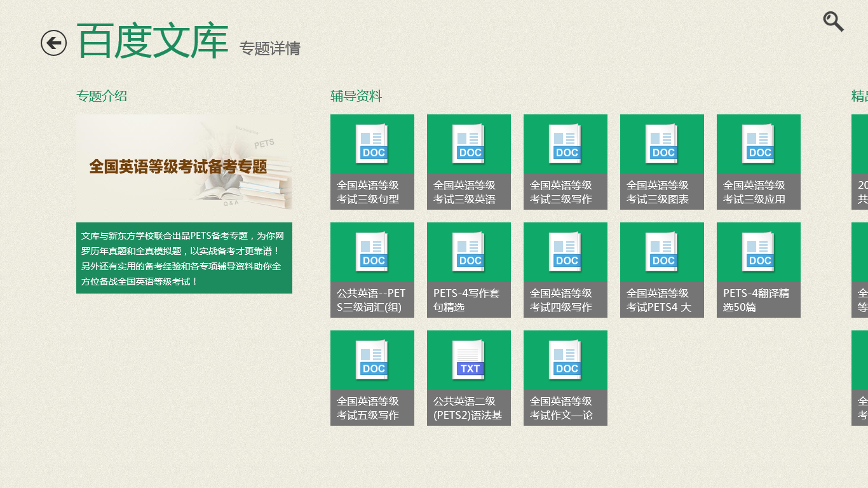Image resolution: width=868 pixels, height=488 pixels.
Task: Click the 百度文库 title
Action: point(153,42)
